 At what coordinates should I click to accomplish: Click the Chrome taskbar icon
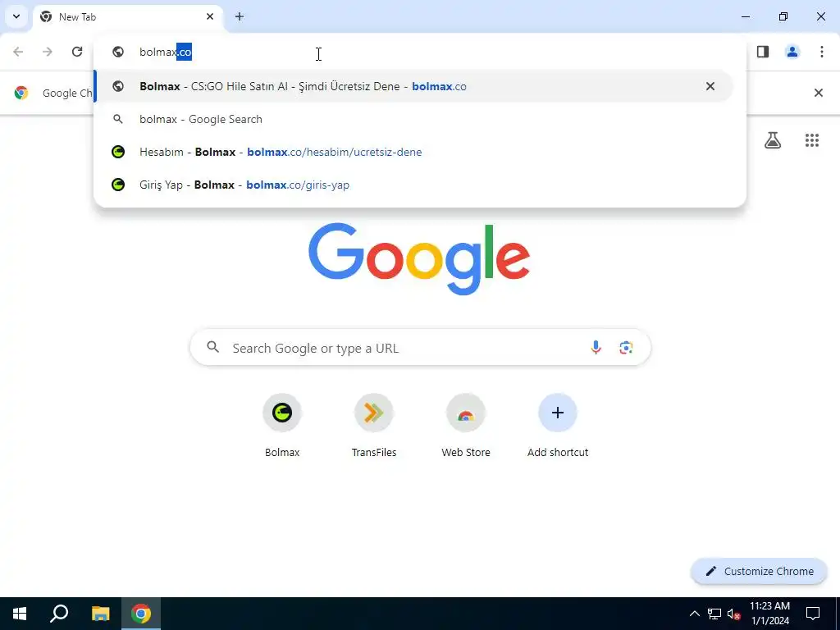tap(141, 614)
